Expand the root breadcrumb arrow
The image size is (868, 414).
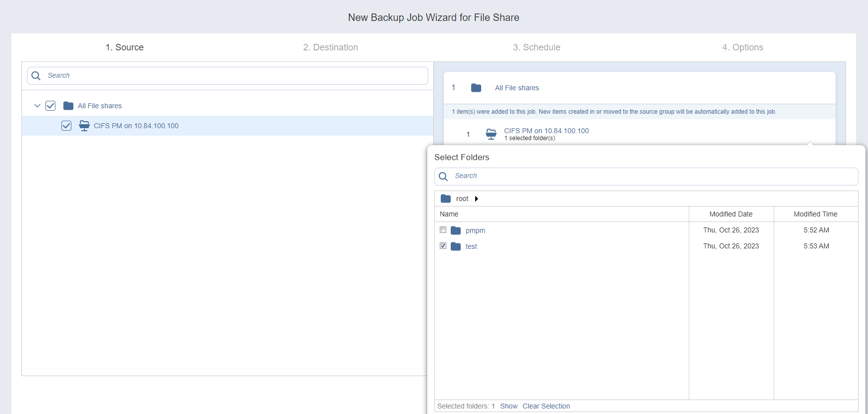click(x=477, y=199)
